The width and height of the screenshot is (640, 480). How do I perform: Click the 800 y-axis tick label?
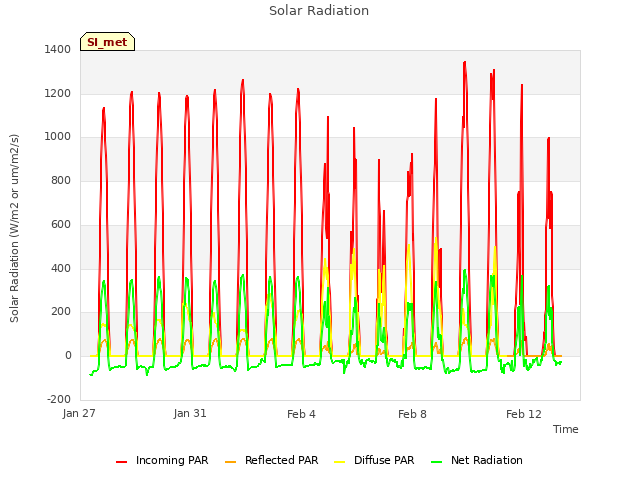tap(61, 180)
